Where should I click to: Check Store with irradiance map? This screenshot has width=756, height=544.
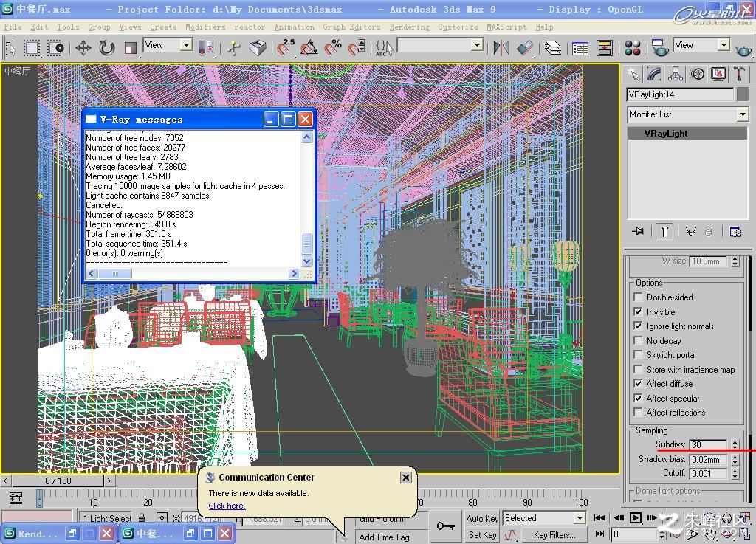click(x=638, y=369)
